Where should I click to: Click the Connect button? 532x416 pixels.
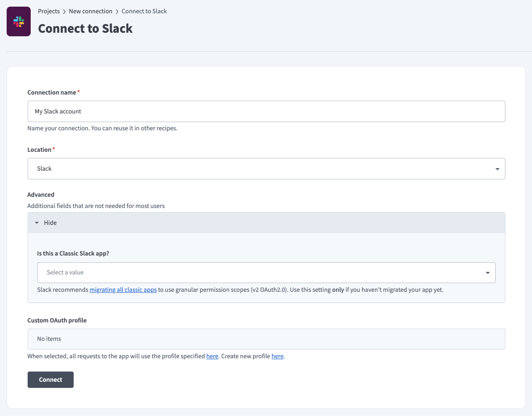pos(50,379)
